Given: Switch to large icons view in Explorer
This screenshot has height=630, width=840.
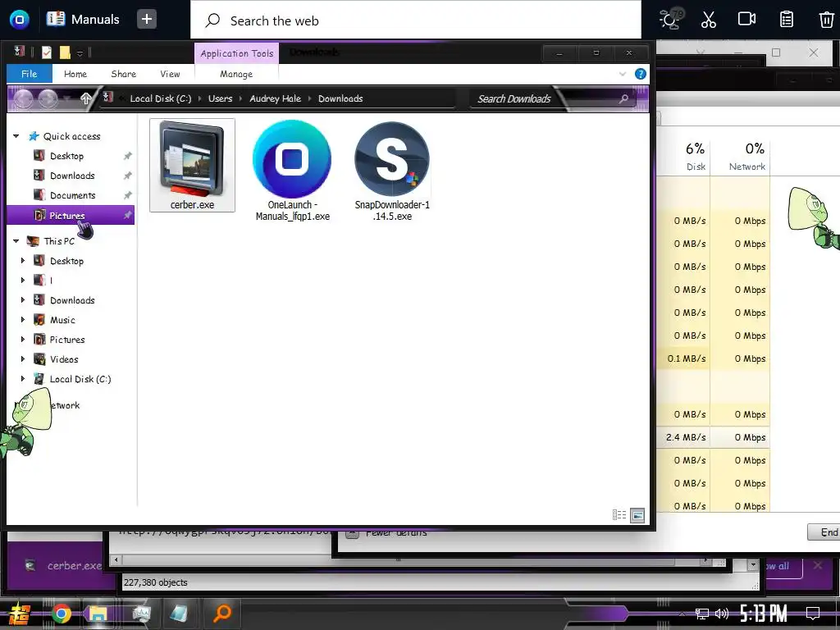Looking at the screenshot, I should tap(637, 515).
